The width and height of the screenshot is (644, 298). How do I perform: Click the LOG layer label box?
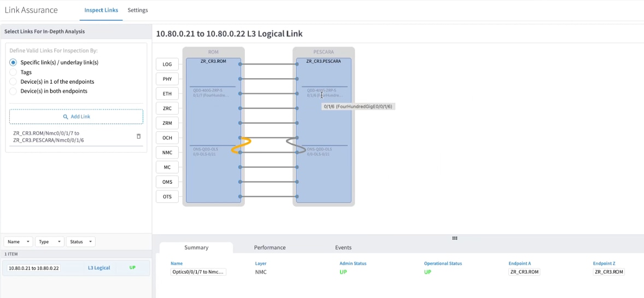[167, 64]
